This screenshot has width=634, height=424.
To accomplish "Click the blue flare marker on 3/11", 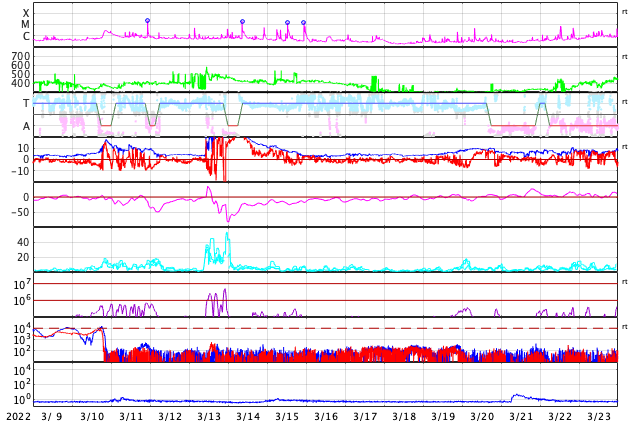I will tap(148, 21).
